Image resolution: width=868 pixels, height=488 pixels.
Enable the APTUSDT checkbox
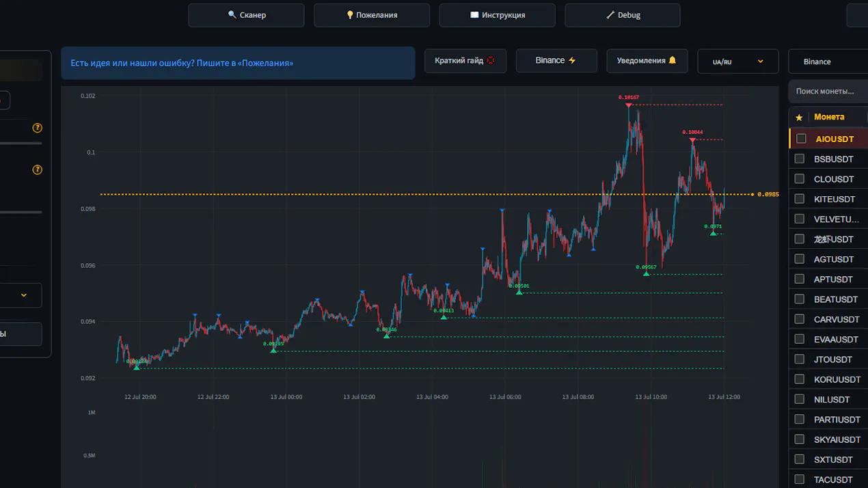click(800, 279)
